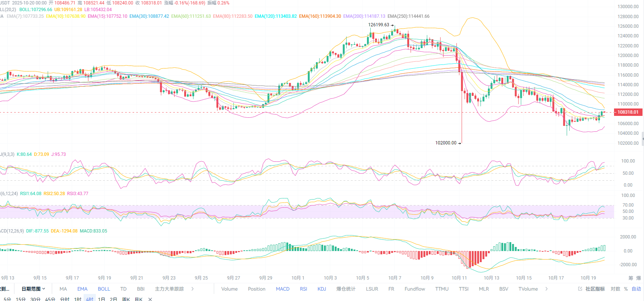Add the Fundflow indicator

[415, 289]
